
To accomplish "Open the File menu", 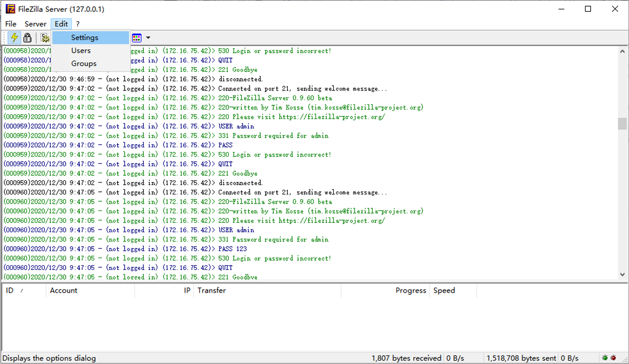I will click(x=10, y=24).
